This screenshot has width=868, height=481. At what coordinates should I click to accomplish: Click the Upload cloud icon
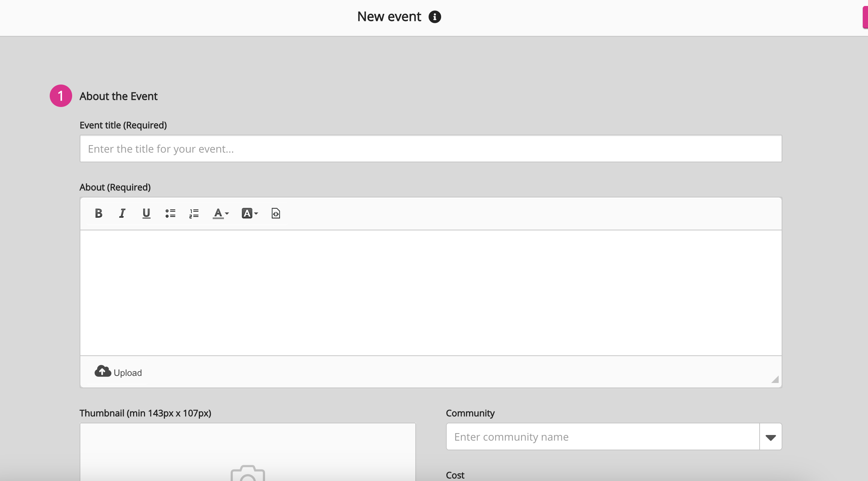pyautogui.click(x=102, y=371)
